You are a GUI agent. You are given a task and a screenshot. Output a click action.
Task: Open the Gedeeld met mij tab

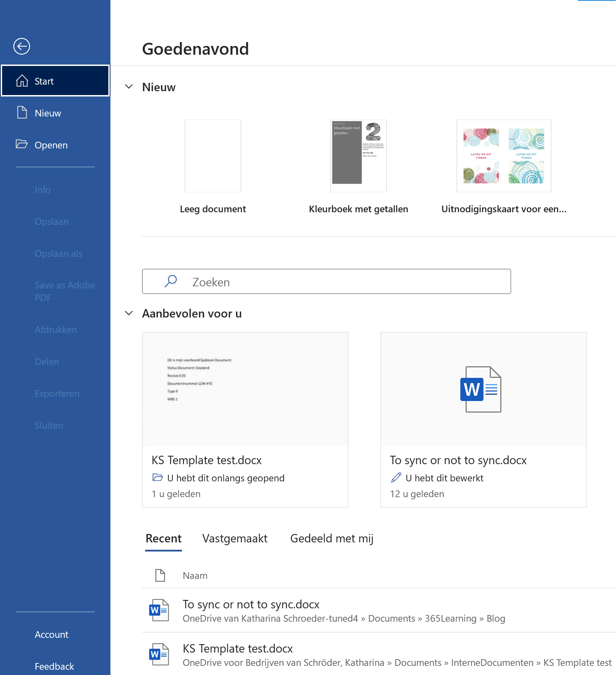point(332,538)
